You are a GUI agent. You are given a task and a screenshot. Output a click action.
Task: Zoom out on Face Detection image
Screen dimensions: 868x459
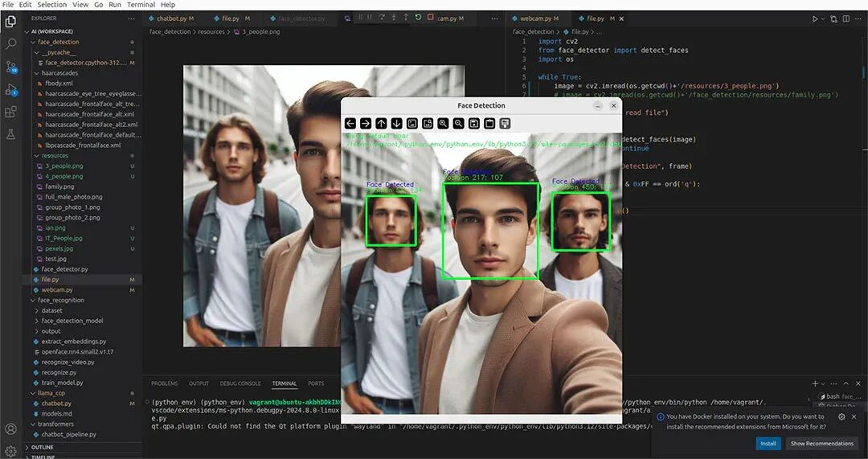point(458,123)
